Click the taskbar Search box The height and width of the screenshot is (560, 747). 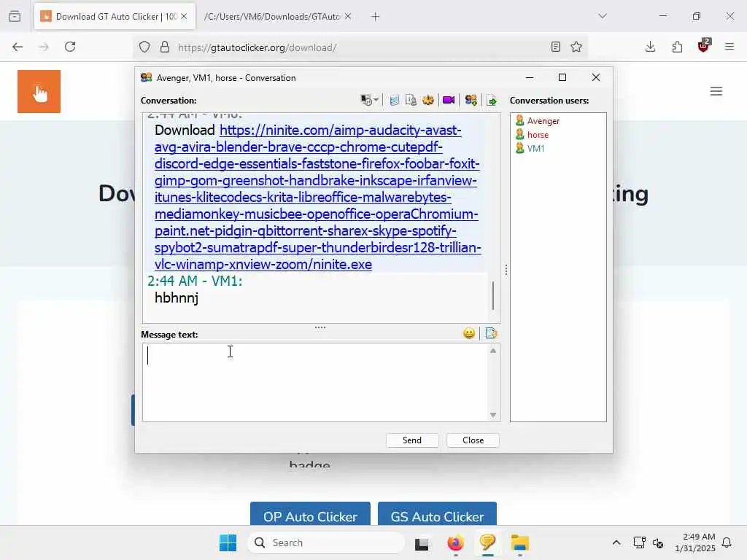(x=326, y=542)
